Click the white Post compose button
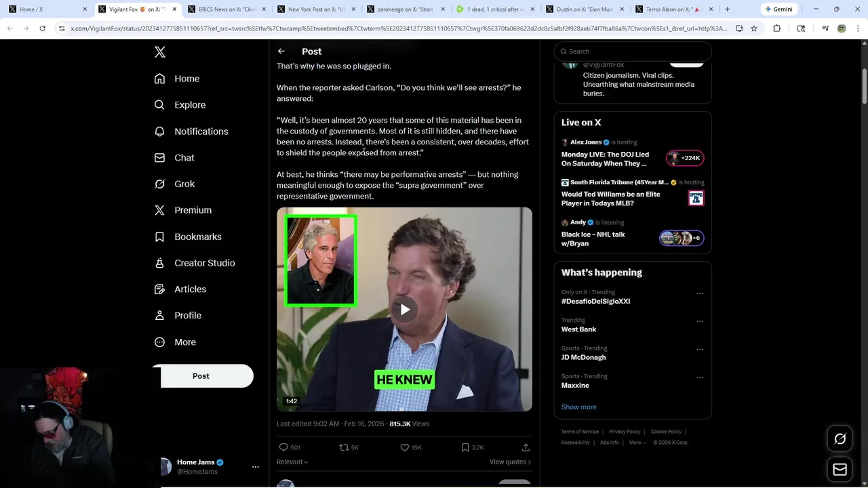The image size is (868, 488). (202, 376)
